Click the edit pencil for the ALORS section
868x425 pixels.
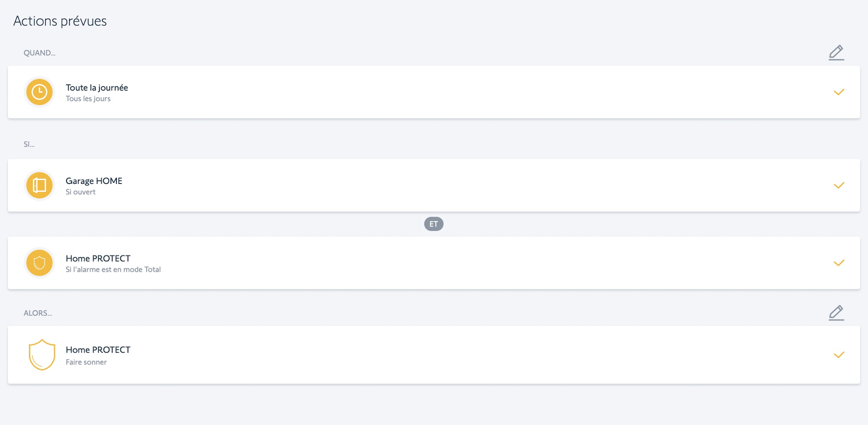coord(836,313)
